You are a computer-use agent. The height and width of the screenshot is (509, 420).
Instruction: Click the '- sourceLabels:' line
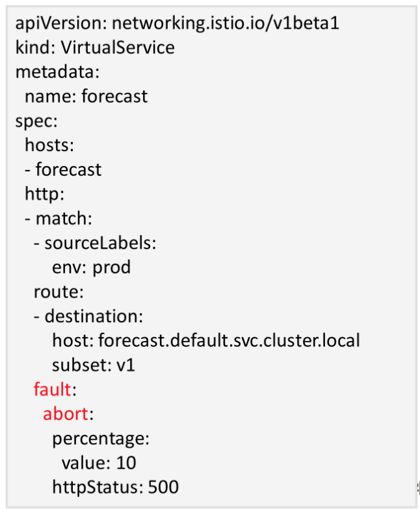coord(95,243)
